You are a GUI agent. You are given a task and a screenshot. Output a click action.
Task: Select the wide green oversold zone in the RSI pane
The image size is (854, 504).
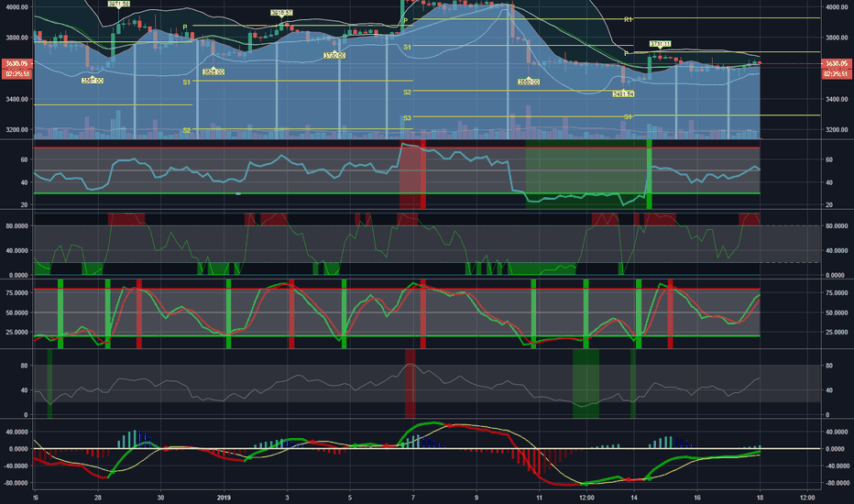[586, 175]
